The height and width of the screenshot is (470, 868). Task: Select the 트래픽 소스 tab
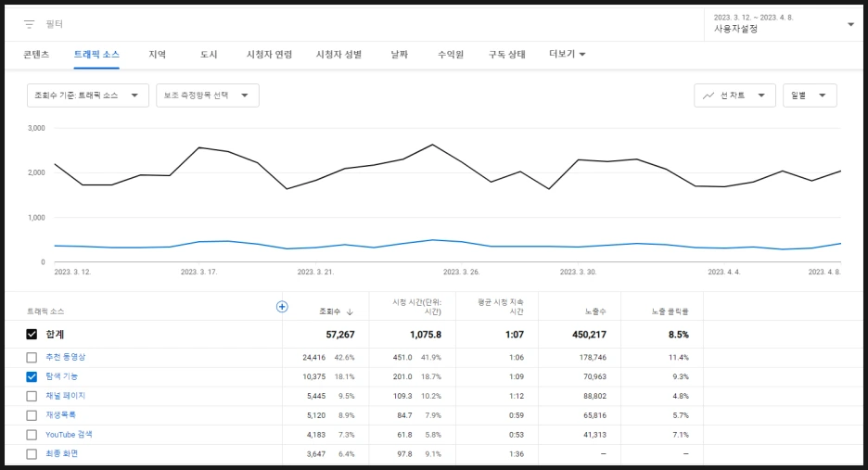(96, 55)
